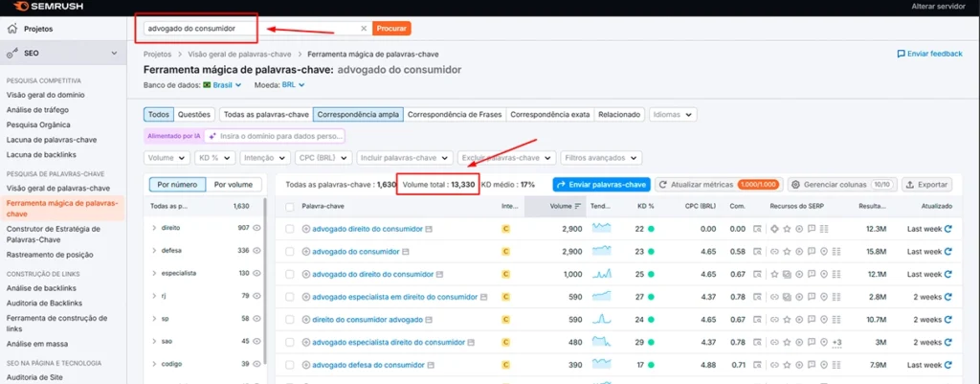980x384 pixels.
Task: Toggle eye icon for especialista group
Action: tap(256, 273)
